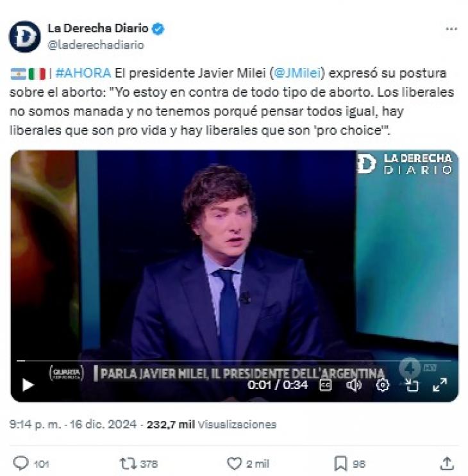468x476 pixels.
Task: Open the @laderechadiario handle link
Action: (96, 45)
